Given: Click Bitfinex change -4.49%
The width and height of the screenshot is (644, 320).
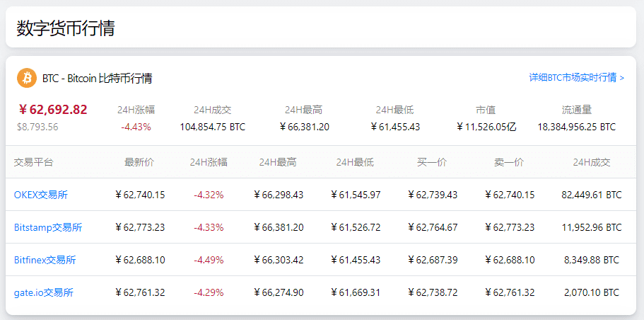Looking at the screenshot, I should click(x=209, y=260).
